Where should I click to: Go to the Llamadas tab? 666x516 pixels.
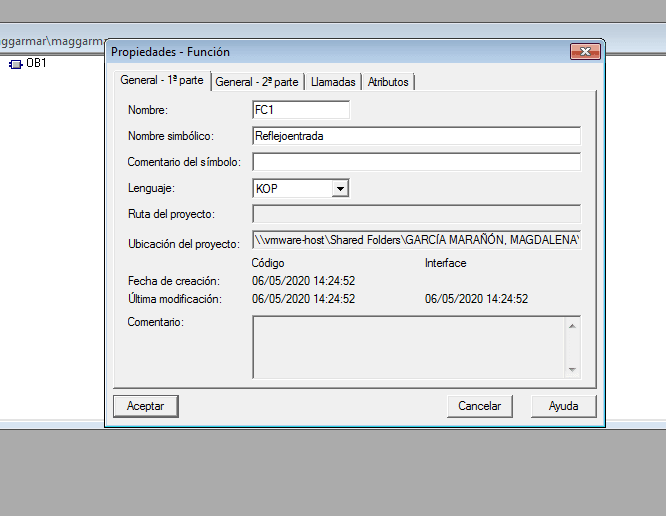click(333, 82)
